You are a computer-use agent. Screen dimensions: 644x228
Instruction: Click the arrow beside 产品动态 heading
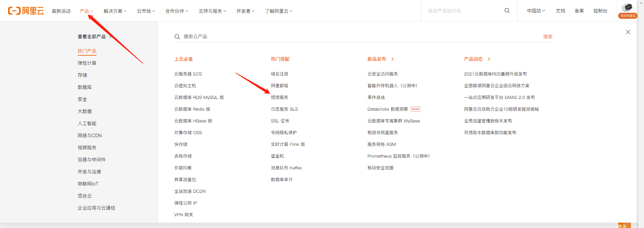point(489,59)
